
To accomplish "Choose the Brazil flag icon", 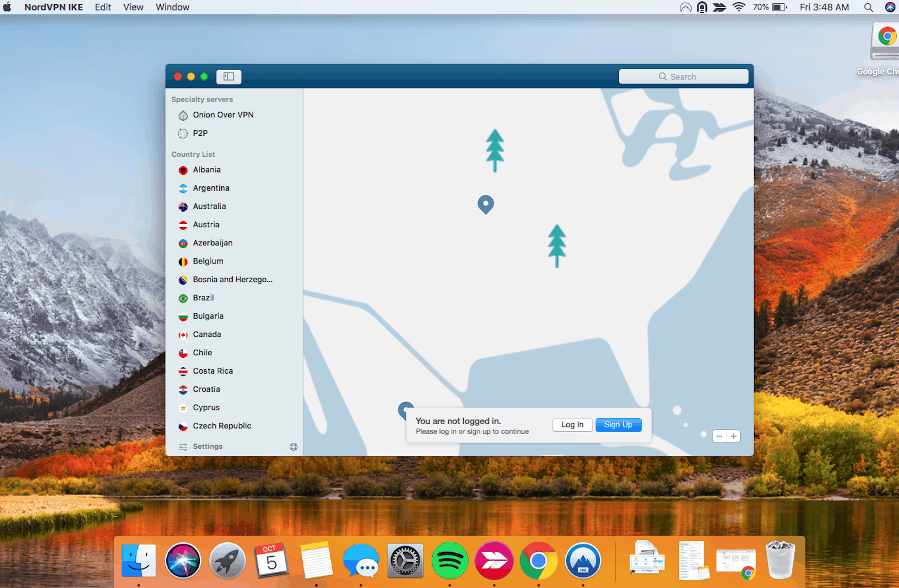I will click(183, 298).
